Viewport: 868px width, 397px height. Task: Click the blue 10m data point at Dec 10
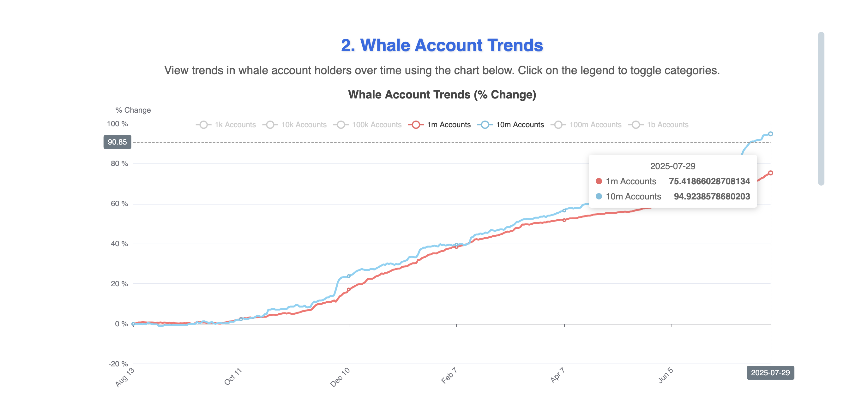(349, 276)
